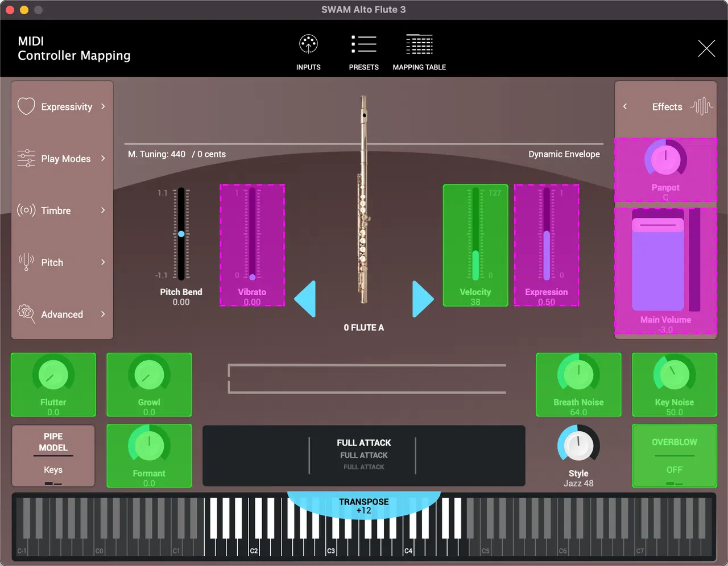
Task: Expand the Timbre section chevron
Action: pos(103,210)
